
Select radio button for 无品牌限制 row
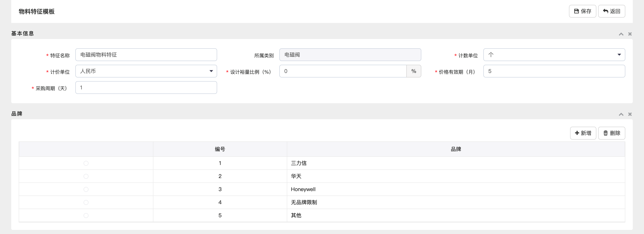[86, 202]
